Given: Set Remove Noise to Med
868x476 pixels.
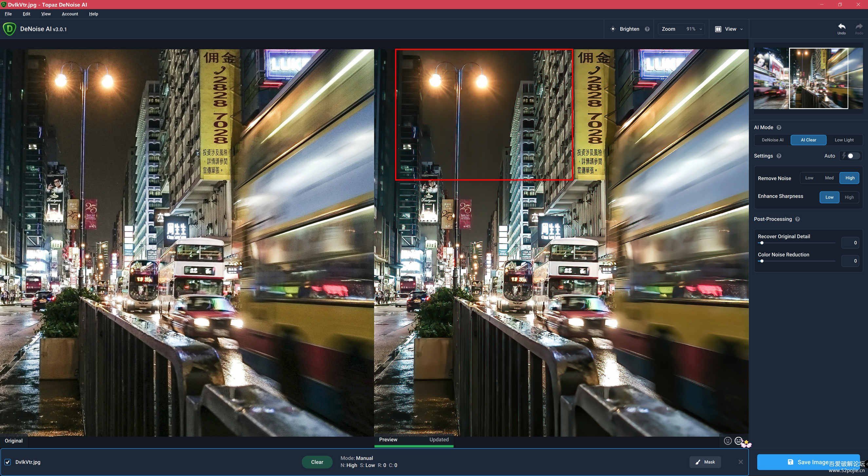Looking at the screenshot, I should point(829,178).
